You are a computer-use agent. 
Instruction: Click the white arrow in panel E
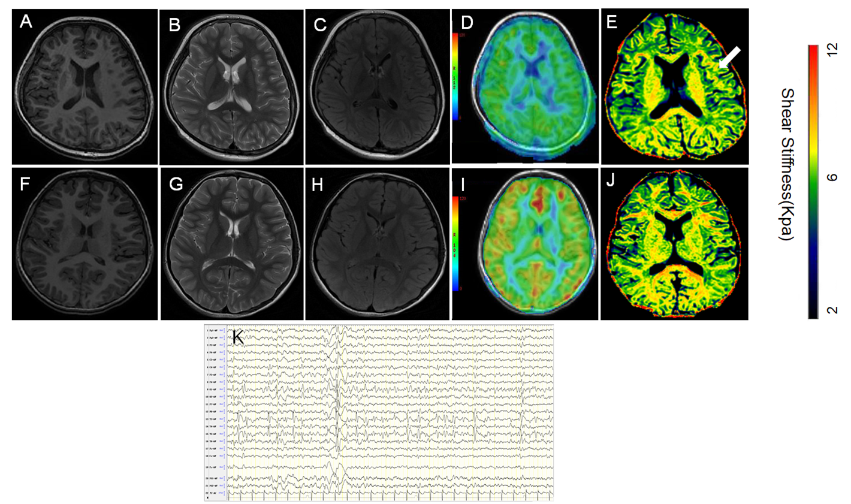pyautogui.click(x=729, y=58)
